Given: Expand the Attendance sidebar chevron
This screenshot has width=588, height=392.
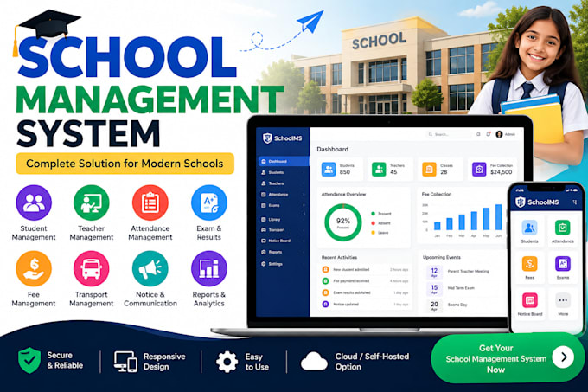Looking at the screenshot, I should [x=304, y=195].
